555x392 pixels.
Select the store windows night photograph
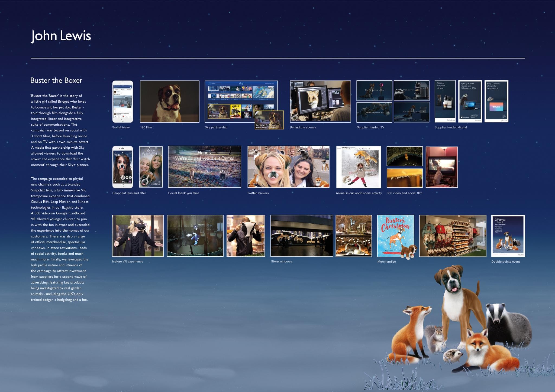[302, 236]
